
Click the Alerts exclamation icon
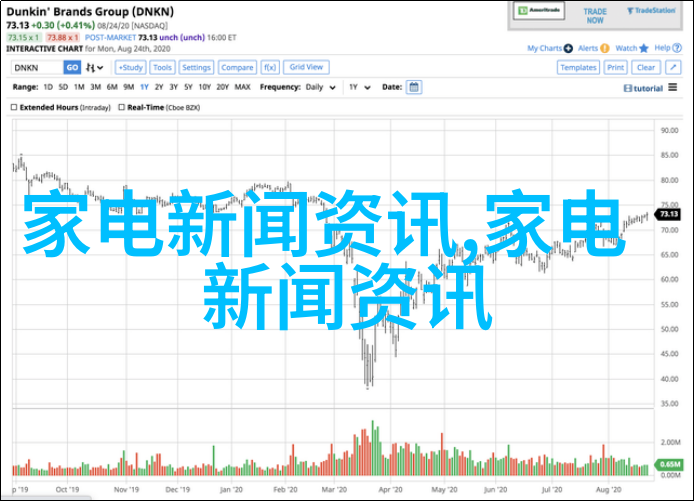point(605,48)
